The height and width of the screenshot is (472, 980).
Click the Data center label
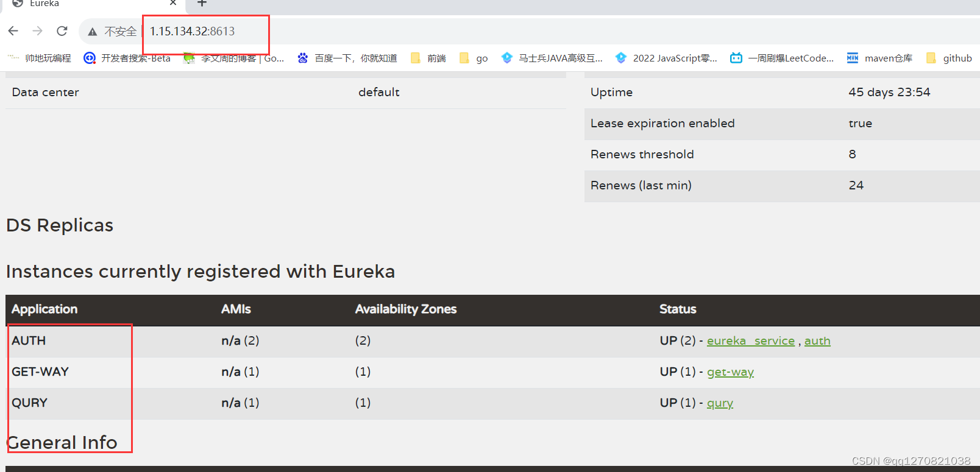(x=45, y=93)
